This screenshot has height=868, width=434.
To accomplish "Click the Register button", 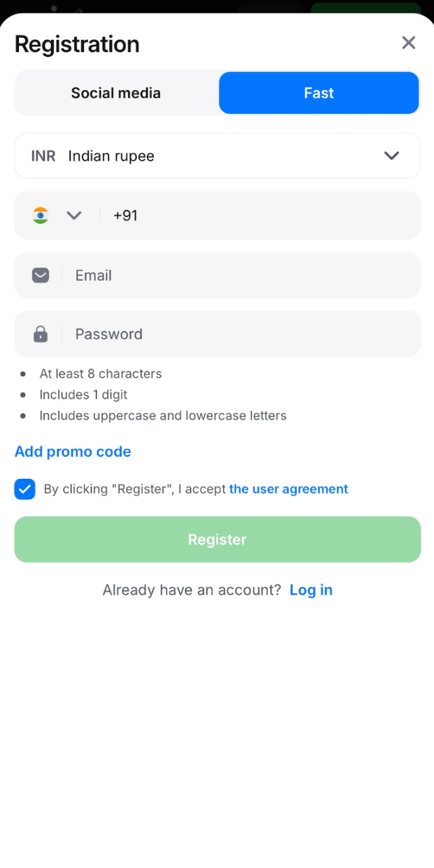I will click(217, 539).
